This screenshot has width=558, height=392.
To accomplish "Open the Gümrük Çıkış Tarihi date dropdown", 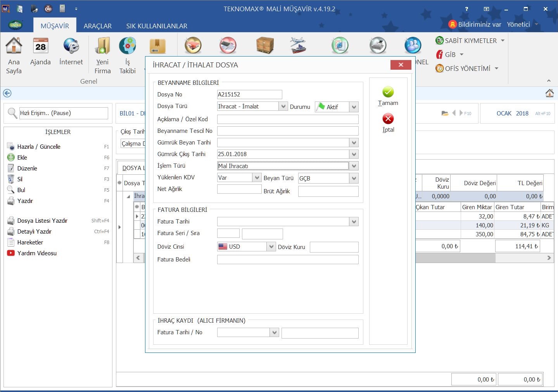I will [x=354, y=154].
